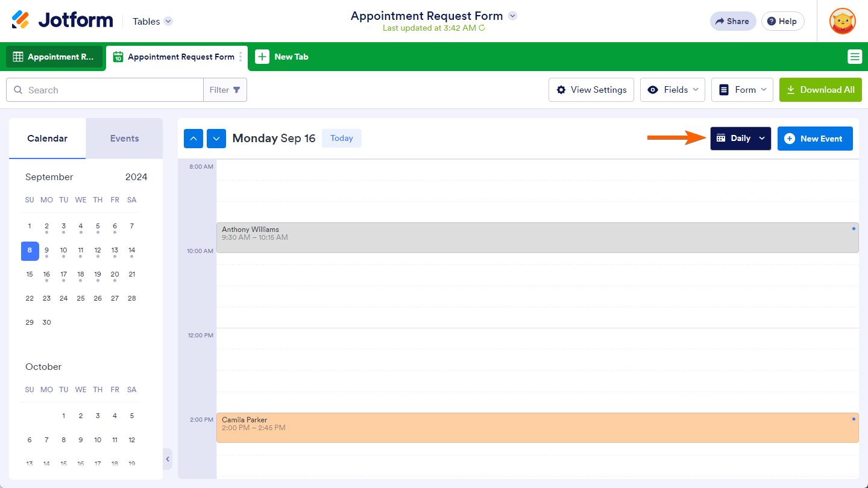The width and height of the screenshot is (868, 488).
Task: Open the hamburger menu on the green bar
Action: (854, 57)
